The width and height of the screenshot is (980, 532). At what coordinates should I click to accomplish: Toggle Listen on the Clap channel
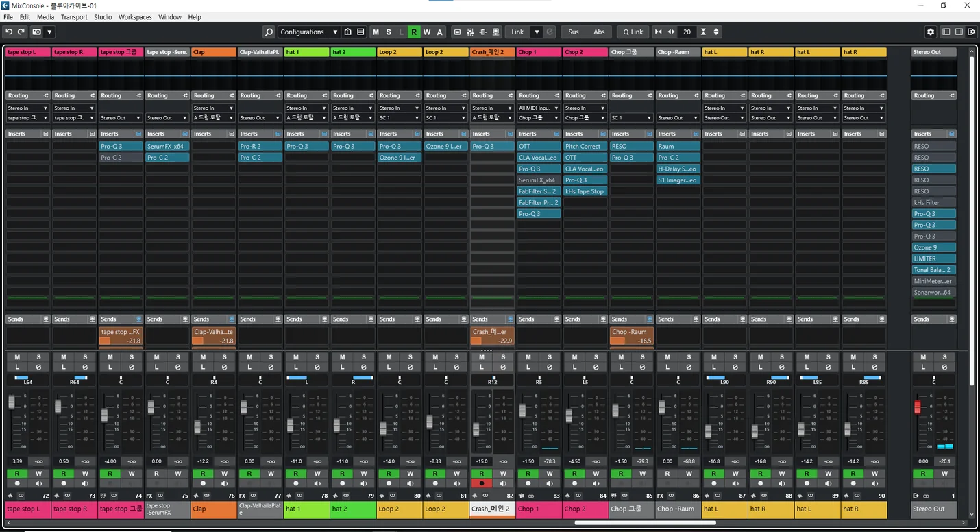tap(203, 367)
